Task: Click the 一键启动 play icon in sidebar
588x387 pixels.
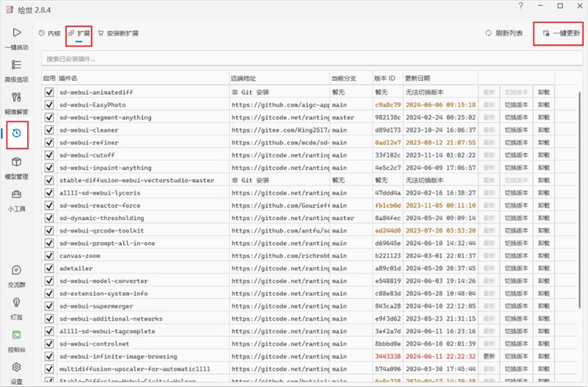Action: pos(16,32)
